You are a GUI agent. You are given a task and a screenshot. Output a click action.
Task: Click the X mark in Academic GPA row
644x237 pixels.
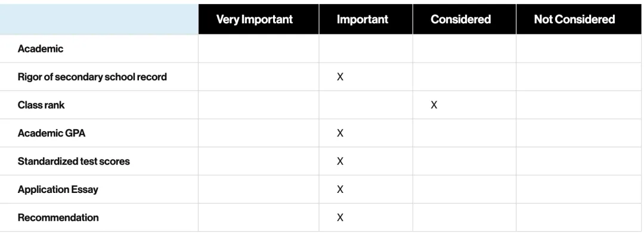point(340,133)
